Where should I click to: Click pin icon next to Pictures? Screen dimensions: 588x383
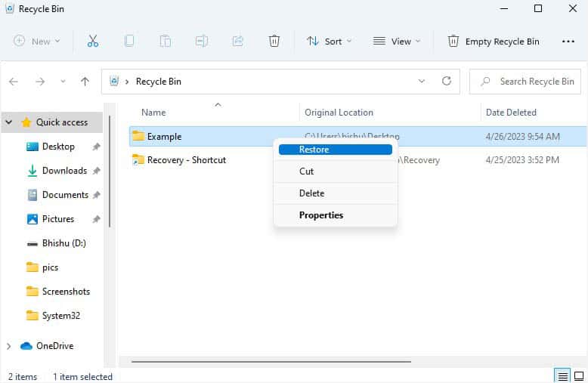coord(97,219)
